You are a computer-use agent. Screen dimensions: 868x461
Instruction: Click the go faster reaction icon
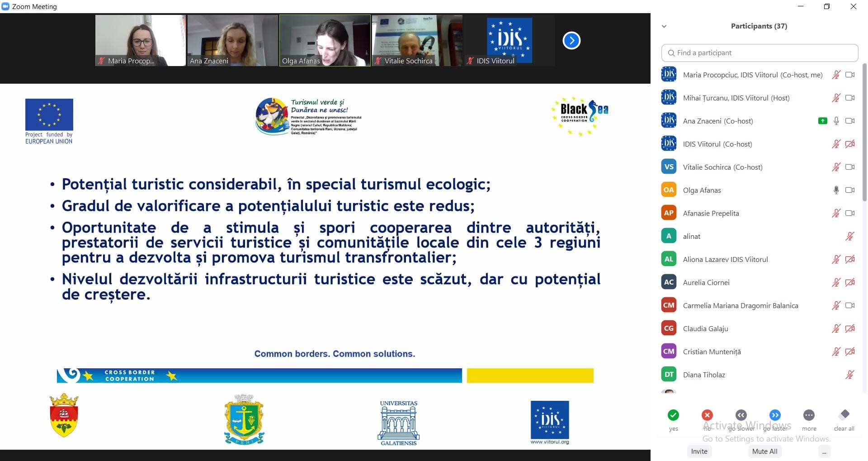[775, 415]
